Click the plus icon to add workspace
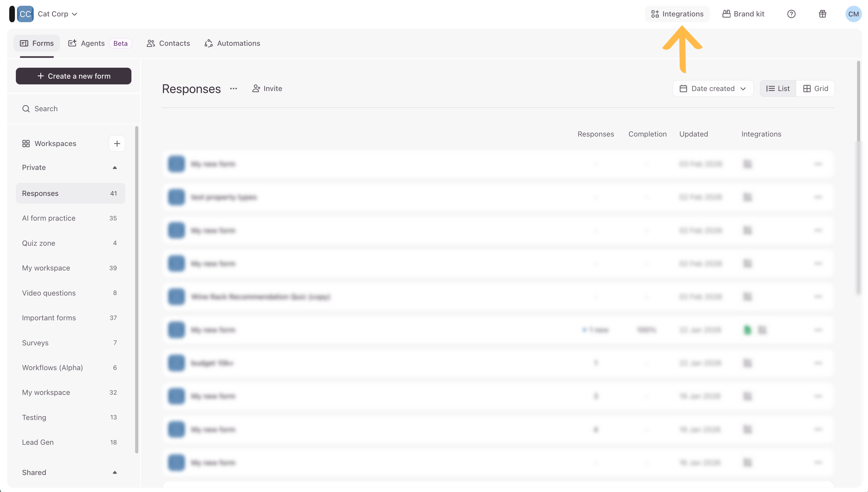 [117, 144]
